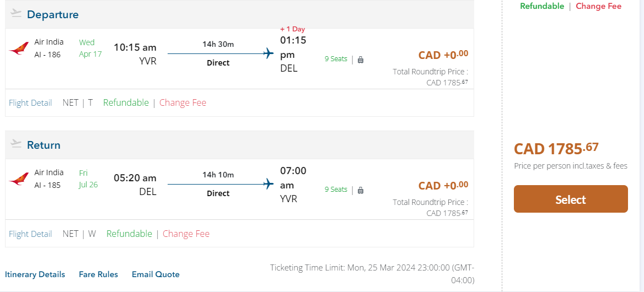Click Change Fee on the departure flight
Screen dimensions: 644x292
[x=183, y=103]
